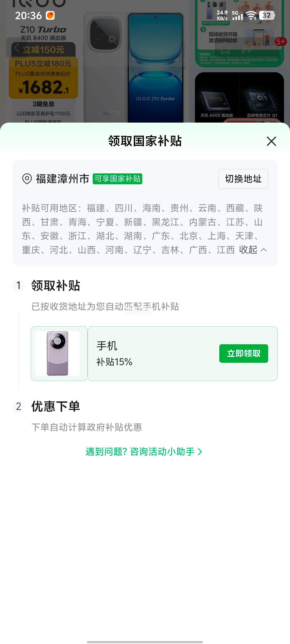This screenshot has width=290, height=644.
Task: Tap the location pin icon
Action: [27, 179]
